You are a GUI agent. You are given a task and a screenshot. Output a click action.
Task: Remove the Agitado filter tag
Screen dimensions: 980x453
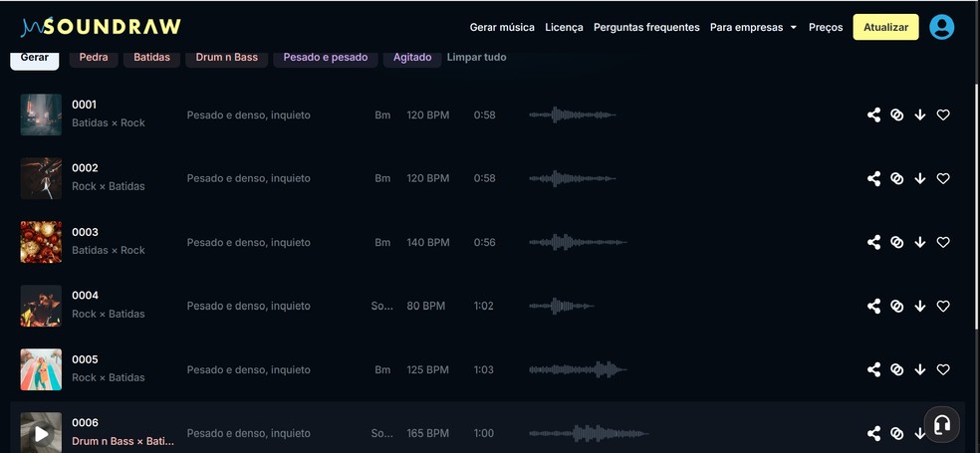tap(412, 58)
